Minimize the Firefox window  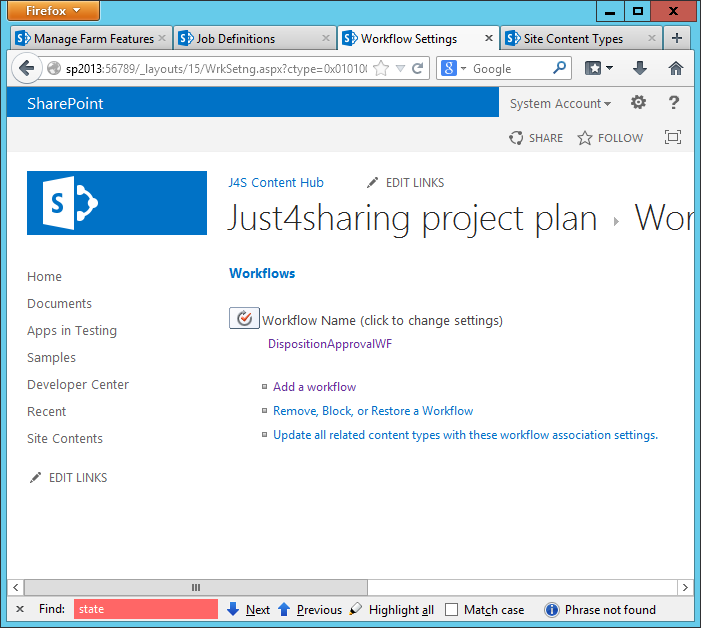610,11
